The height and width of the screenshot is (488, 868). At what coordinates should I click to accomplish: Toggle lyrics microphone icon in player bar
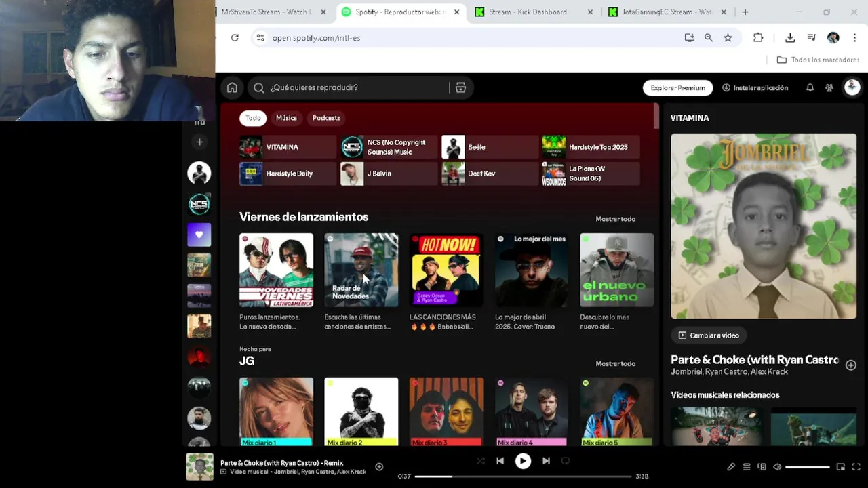tap(731, 466)
